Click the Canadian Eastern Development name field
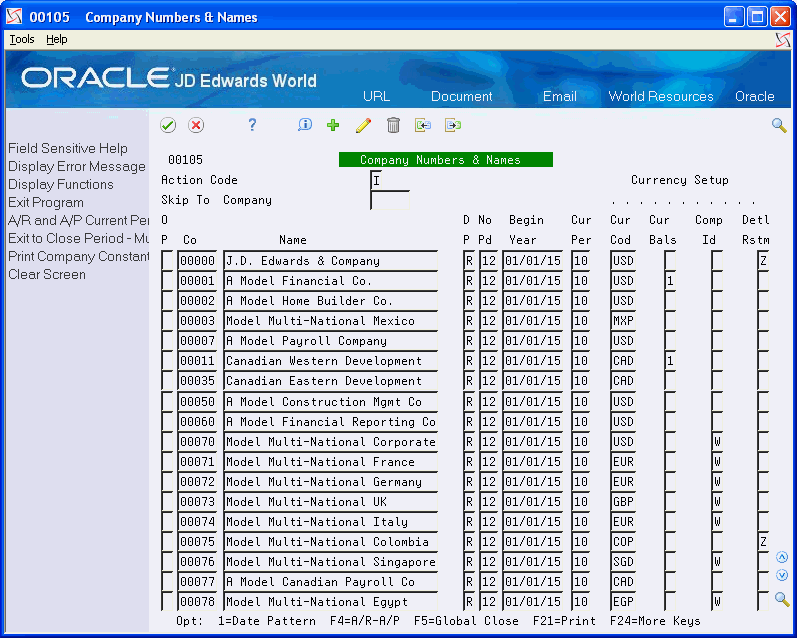797x638 pixels. (x=331, y=381)
